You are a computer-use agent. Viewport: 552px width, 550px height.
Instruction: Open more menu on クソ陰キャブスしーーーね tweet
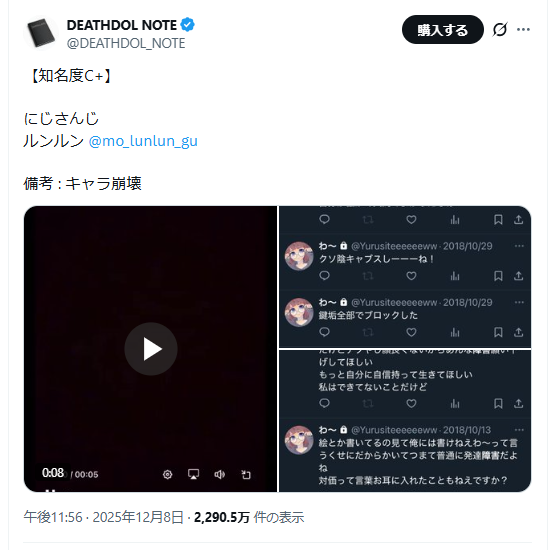pyautogui.click(x=519, y=246)
